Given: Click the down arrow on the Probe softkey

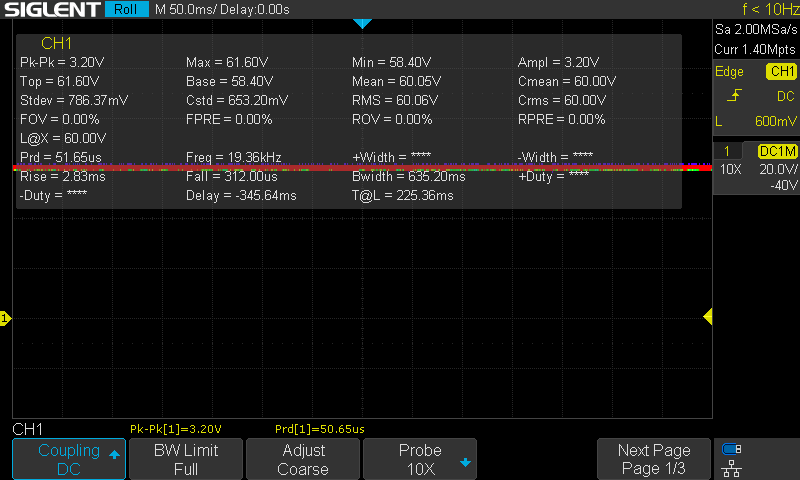Looking at the screenshot, I should tap(465, 463).
